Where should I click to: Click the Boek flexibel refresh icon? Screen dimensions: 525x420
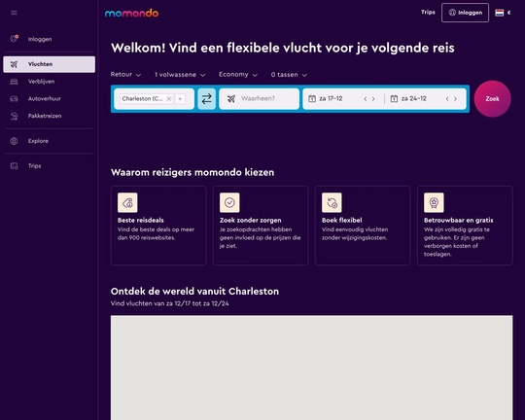pos(332,202)
